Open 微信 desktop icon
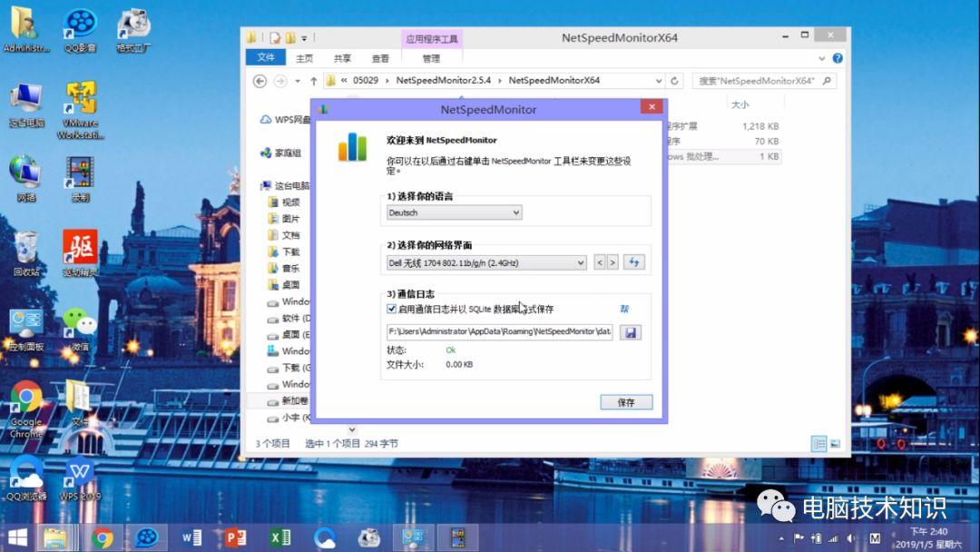Image resolution: width=980 pixels, height=552 pixels. [x=80, y=330]
